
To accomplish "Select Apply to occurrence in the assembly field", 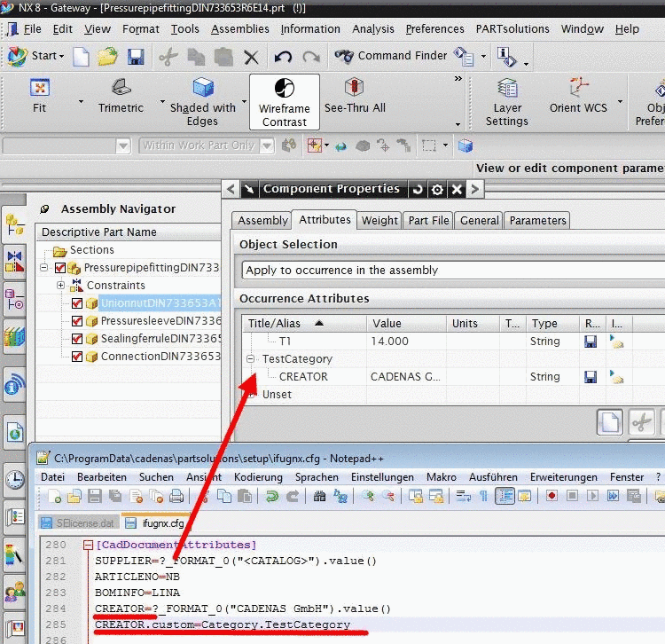I will click(x=453, y=271).
